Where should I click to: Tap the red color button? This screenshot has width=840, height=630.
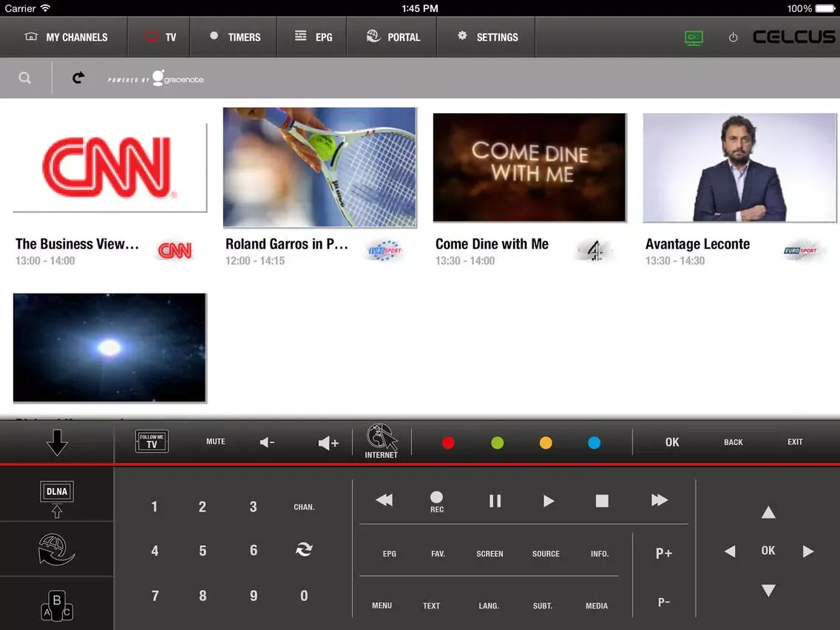tap(448, 443)
